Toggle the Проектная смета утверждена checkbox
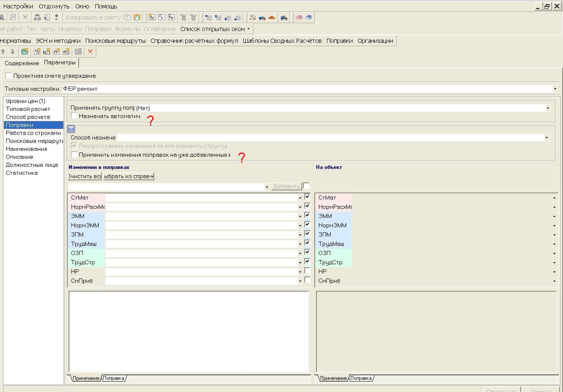563x392 pixels. point(9,76)
